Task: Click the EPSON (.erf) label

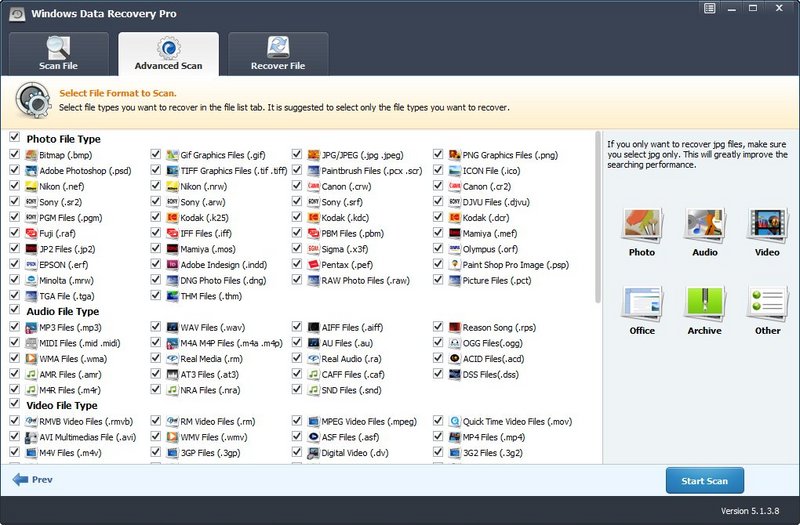Action: point(64,265)
